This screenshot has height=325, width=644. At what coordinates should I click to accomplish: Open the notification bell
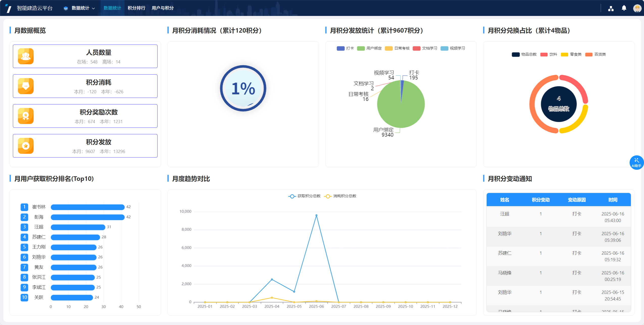(x=624, y=8)
